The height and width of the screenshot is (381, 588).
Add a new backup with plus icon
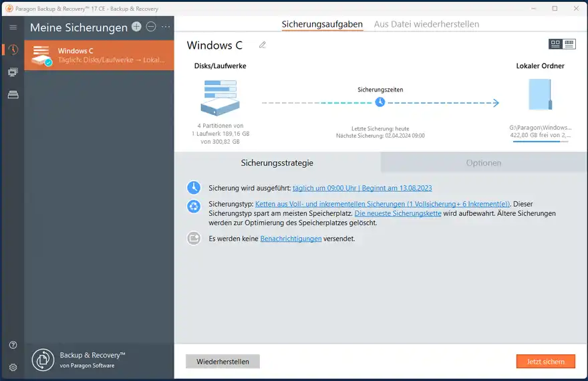[136, 27]
